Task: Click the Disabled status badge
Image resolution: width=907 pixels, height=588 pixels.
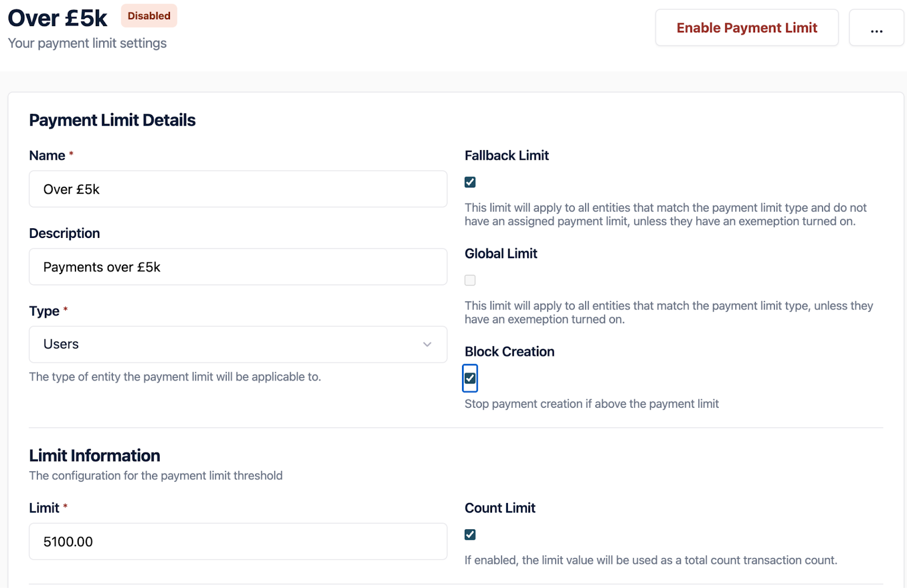Action: [149, 16]
